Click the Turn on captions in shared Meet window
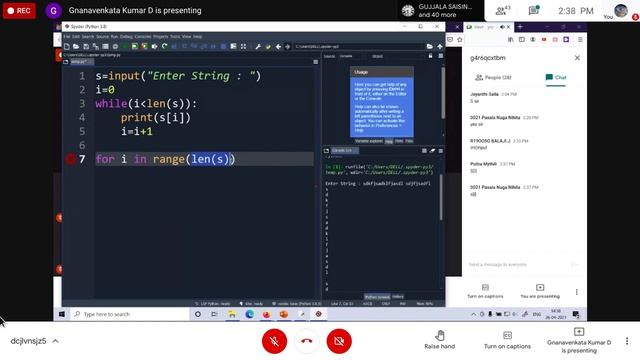This screenshot has height=360, width=640. click(485, 291)
